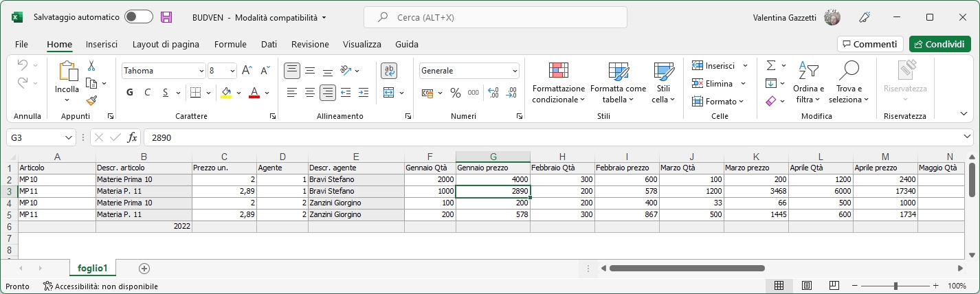Click the percent style icon
The image size is (980, 294).
[x=455, y=92]
